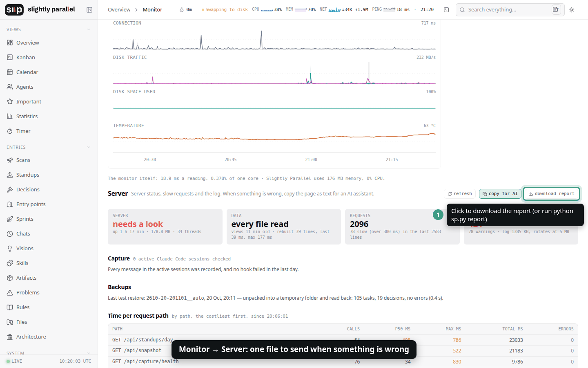Click the SERVER 'needs a look' card
Viewport: 588px width, 368px height.
165,227
